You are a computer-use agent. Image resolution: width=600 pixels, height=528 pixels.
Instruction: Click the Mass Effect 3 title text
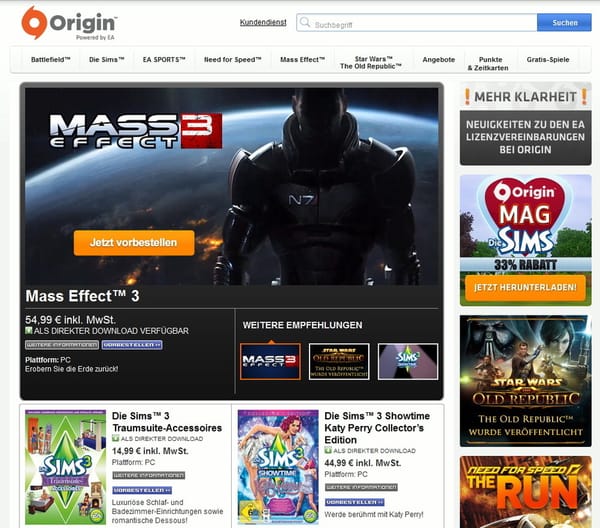(82, 296)
